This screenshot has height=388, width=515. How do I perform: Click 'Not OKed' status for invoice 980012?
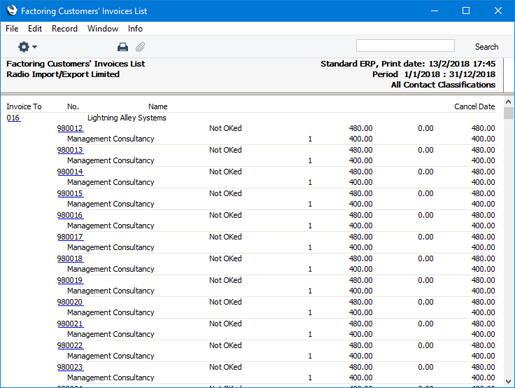coord(225,128)
